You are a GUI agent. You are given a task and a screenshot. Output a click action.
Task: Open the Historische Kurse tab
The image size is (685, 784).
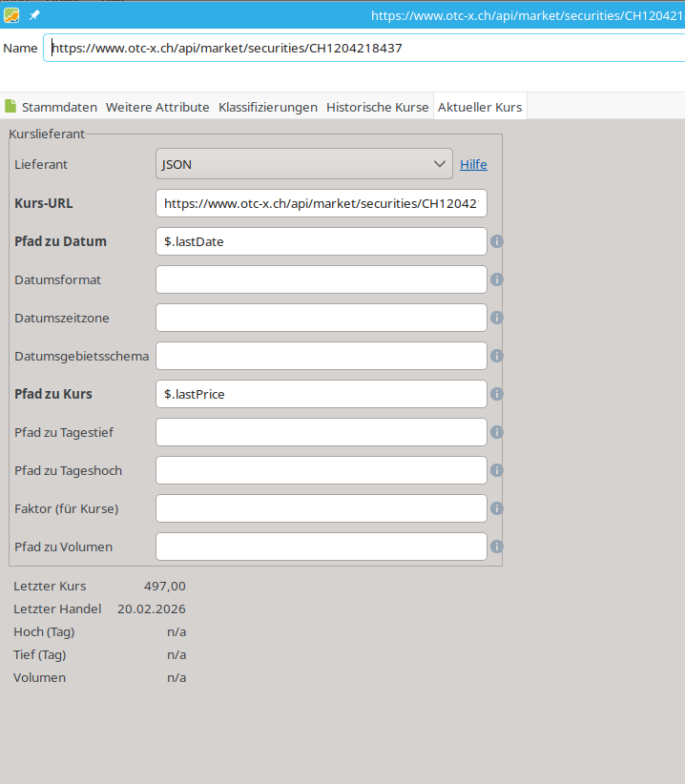377,107
